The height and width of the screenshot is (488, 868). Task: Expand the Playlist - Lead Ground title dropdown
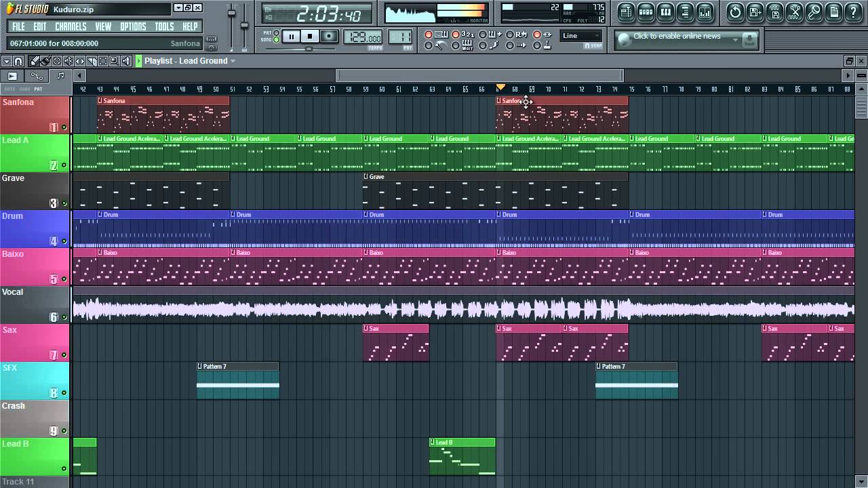point(233,61)
